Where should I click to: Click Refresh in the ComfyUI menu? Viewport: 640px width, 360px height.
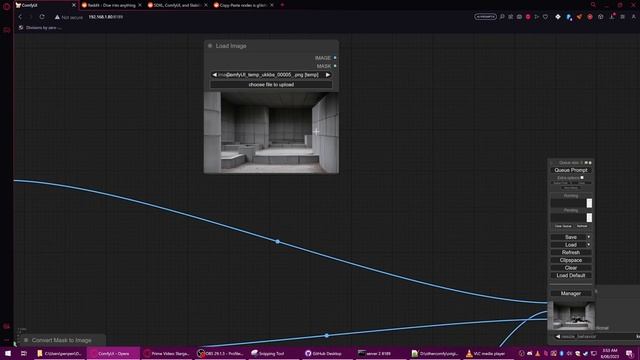571,252
